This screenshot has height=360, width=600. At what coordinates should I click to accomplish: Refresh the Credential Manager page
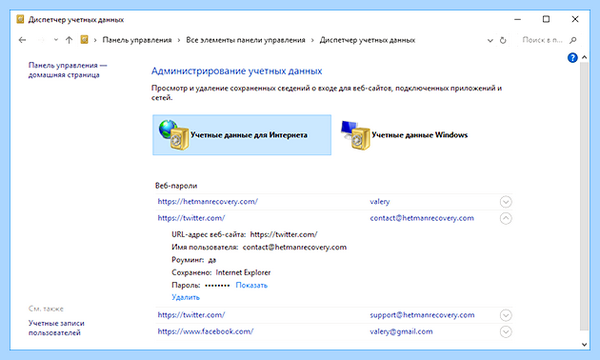(x=503, y=40)
